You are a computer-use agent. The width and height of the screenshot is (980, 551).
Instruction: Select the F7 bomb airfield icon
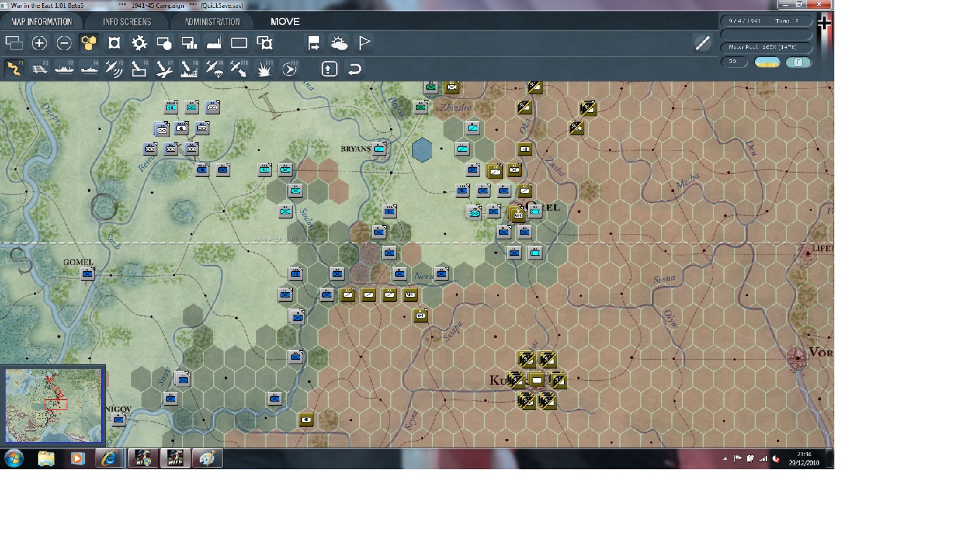[x=164, y=69]
